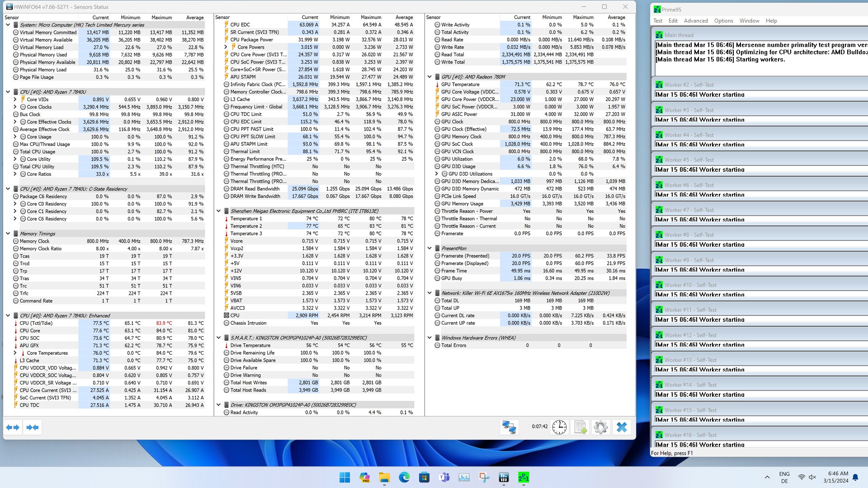Expand the Core VIDs row
The width and height of the screenshot is (868, 488).
coord(15,99)
